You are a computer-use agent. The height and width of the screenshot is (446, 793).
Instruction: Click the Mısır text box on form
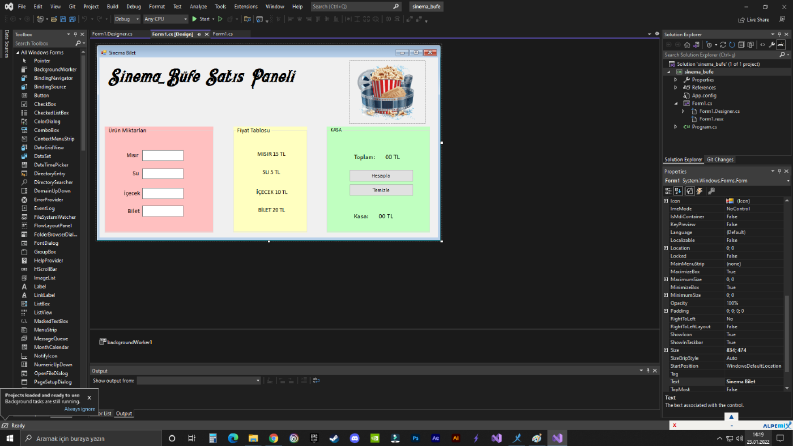coord(163,155)
